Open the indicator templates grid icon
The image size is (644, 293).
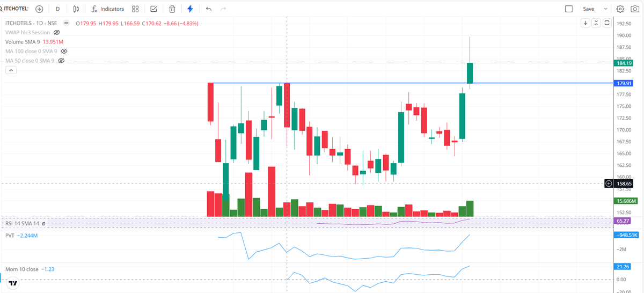coord(136,9)
